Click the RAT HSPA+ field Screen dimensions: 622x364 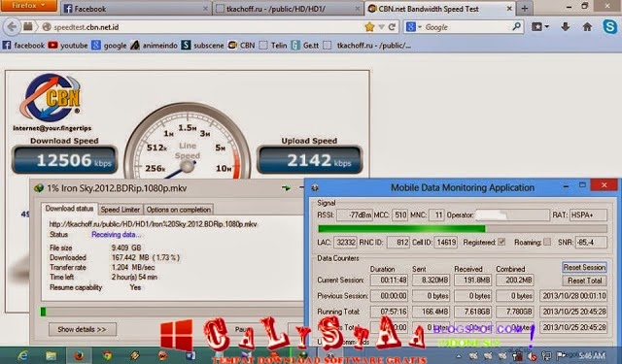[588, 215]
